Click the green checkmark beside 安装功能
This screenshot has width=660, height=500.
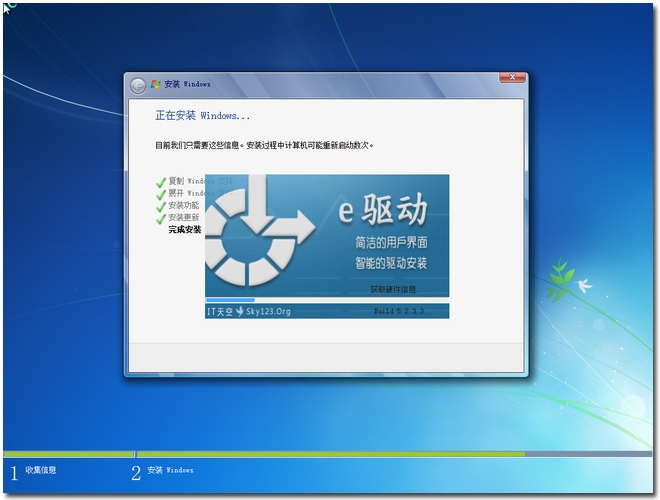coord(161,207)
